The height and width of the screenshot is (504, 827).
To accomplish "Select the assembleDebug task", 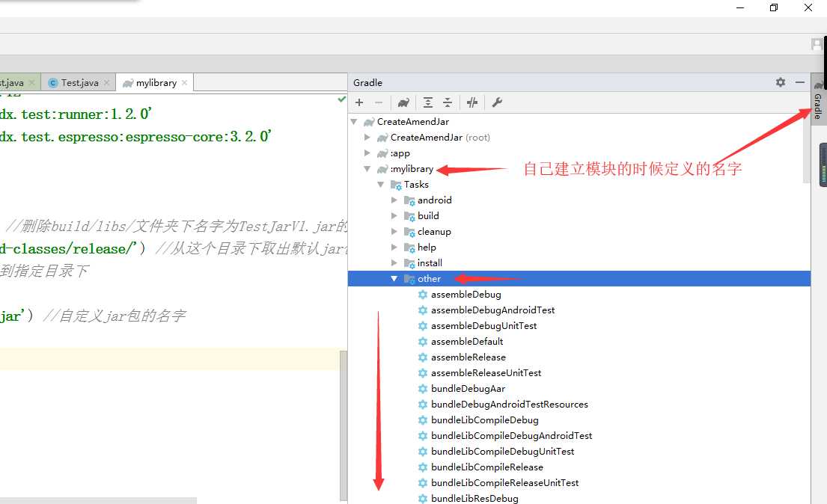I will 466,295.
